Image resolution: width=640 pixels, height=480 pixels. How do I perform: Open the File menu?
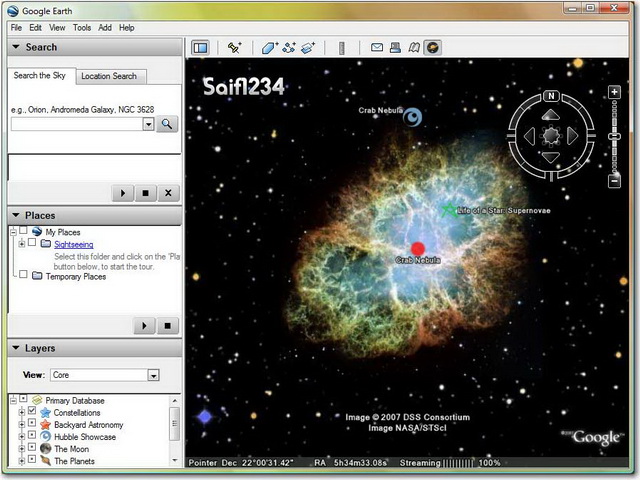tap(16, 28)
